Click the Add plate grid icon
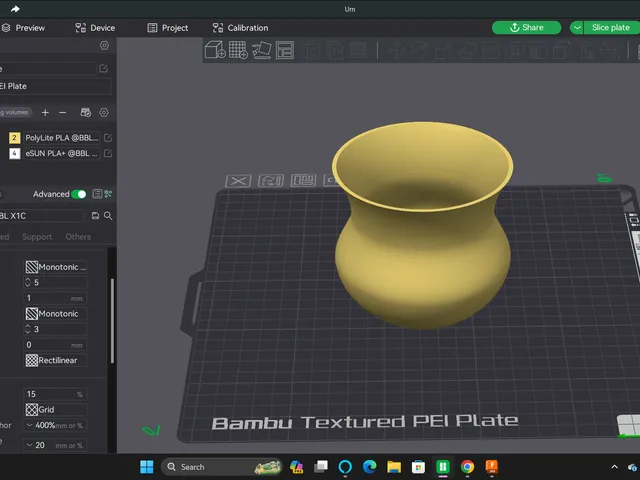Screen dimensions: 640x480 [238, 50]
